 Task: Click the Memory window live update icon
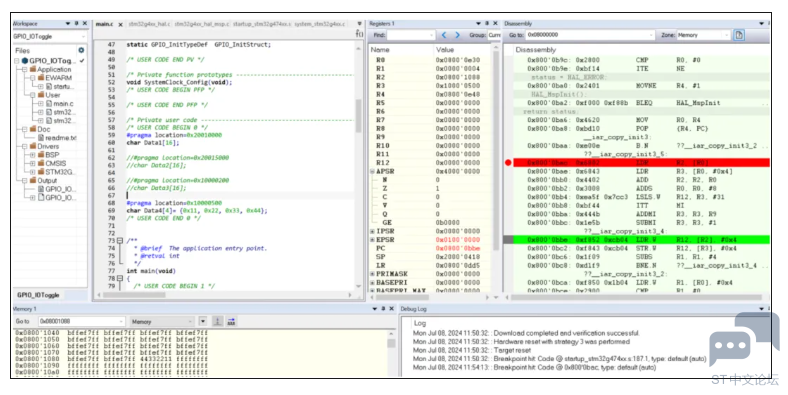pos(217,321)
